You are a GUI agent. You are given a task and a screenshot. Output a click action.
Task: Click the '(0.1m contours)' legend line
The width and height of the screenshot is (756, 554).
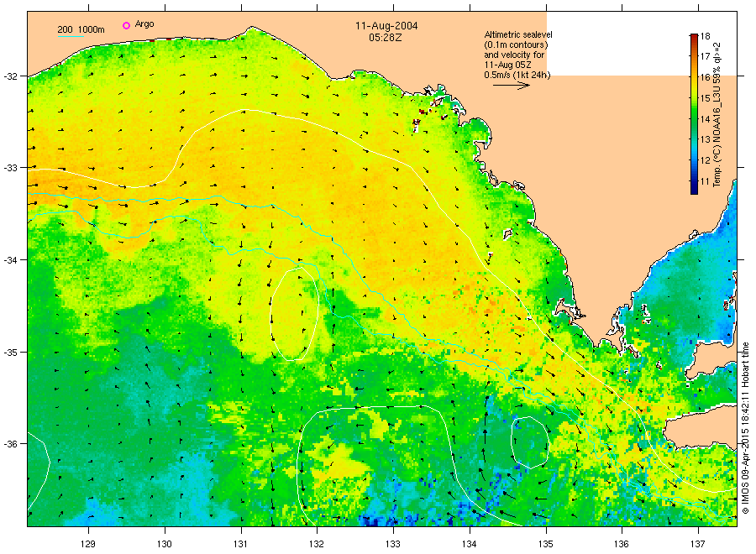point(516,44)
